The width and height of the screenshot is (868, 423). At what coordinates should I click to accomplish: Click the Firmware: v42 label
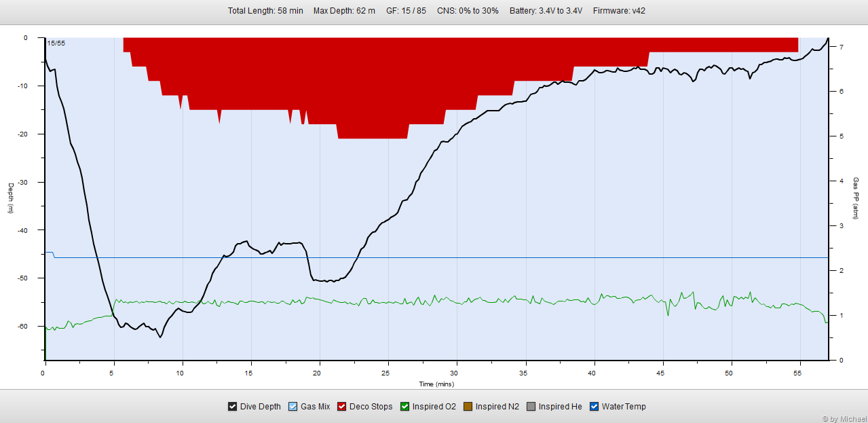click(x=619, y=11)
